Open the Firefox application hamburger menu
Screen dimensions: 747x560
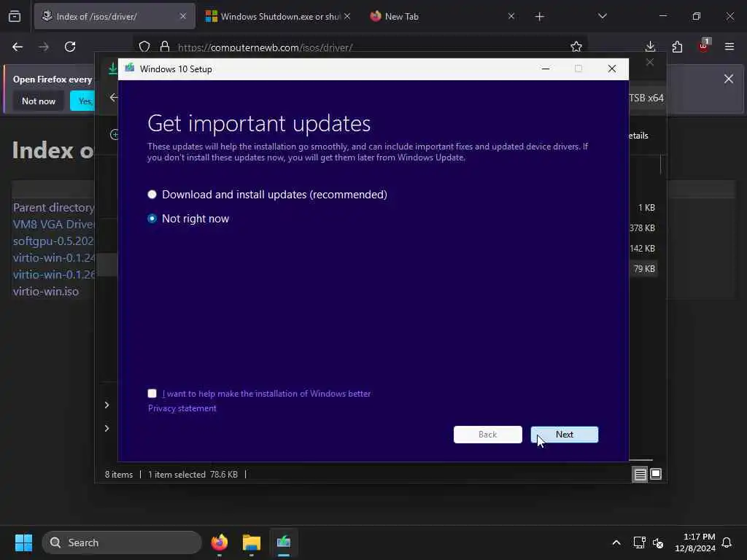pyautogui.click(x=729, y=47)
